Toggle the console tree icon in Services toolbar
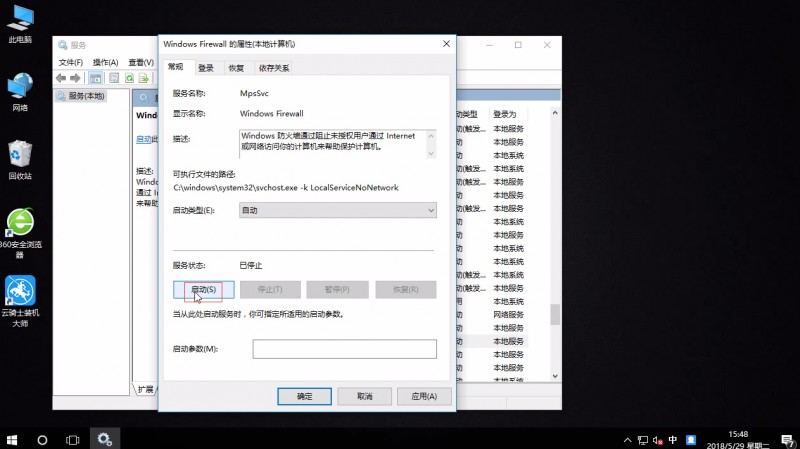Viewport: 800px width, 449px height. pos(95,78)
